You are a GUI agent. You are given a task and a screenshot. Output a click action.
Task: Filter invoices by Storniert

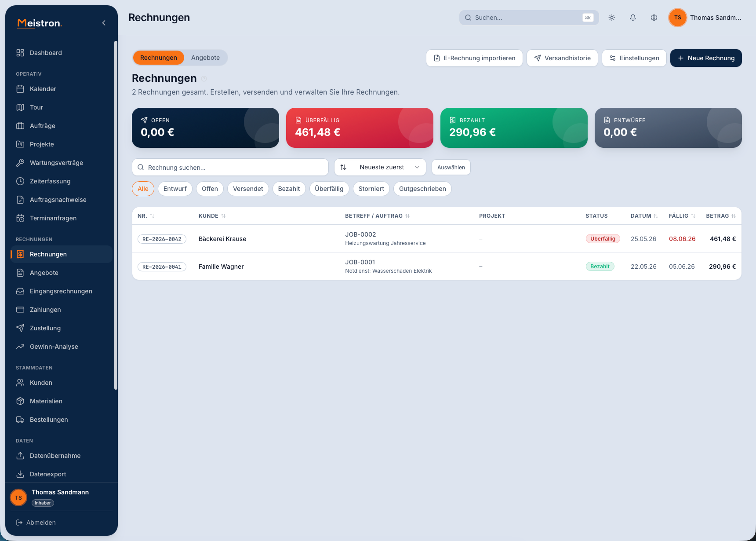tap(371, 189)
